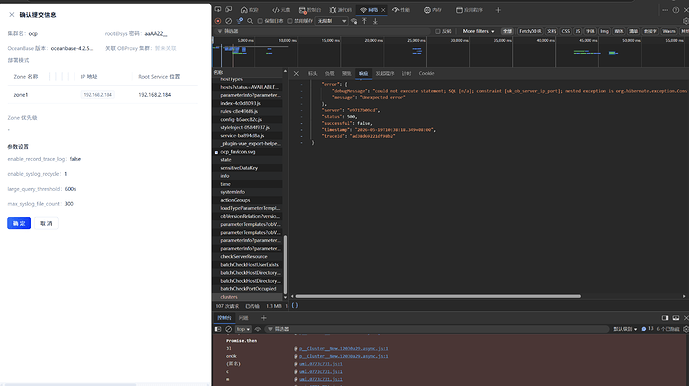Open the top context dropdown
This screenshot has width=689, height=386.
(243, 329)
